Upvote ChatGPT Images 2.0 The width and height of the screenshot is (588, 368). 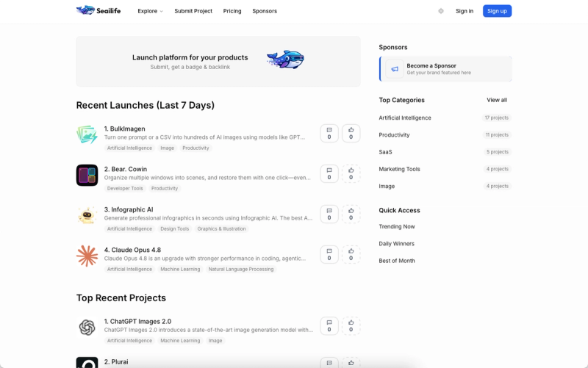[x=351, y=326]
